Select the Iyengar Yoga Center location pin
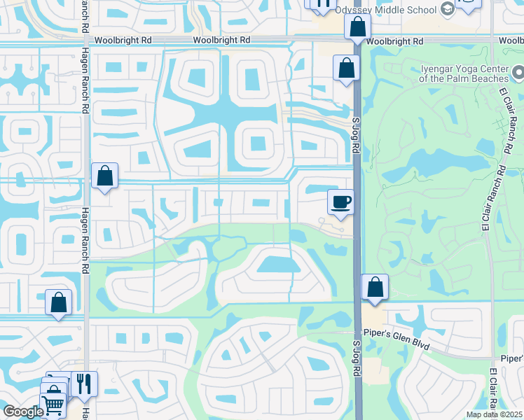This screenshot has height=420, width=524. tap(519, 73)
